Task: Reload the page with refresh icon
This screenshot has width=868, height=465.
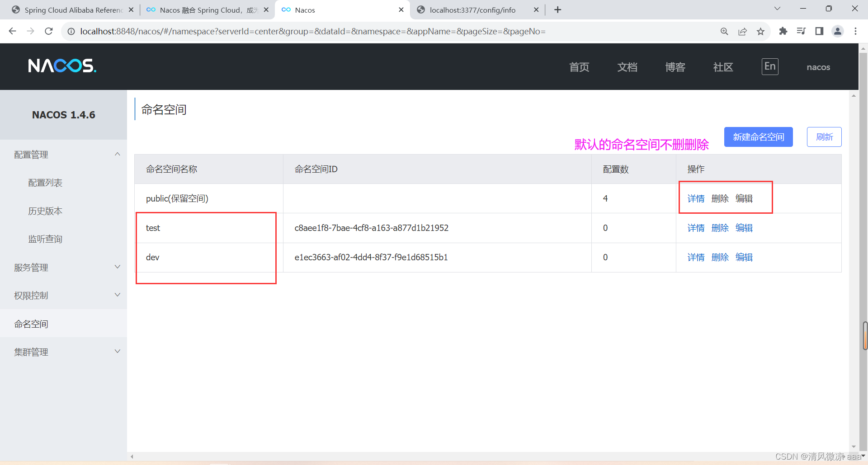Action: coord(49,31)
